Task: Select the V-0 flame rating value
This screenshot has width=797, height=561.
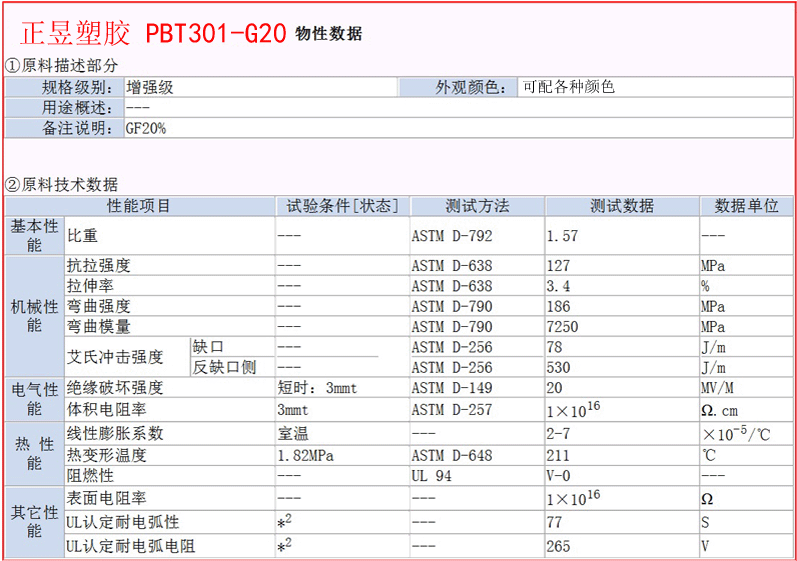Action: coord(558,476)
